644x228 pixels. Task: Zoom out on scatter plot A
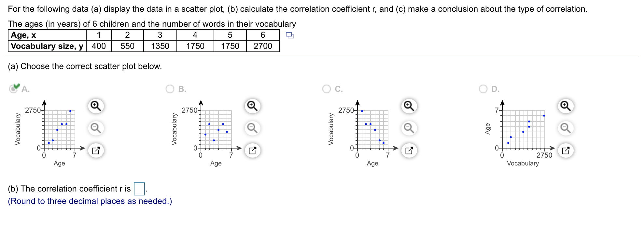pyautogui.click(x=96, y=128)
